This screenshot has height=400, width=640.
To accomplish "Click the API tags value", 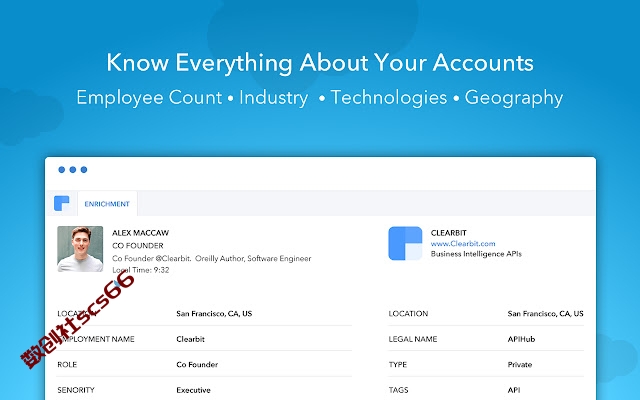I will [x=514, y=390].
